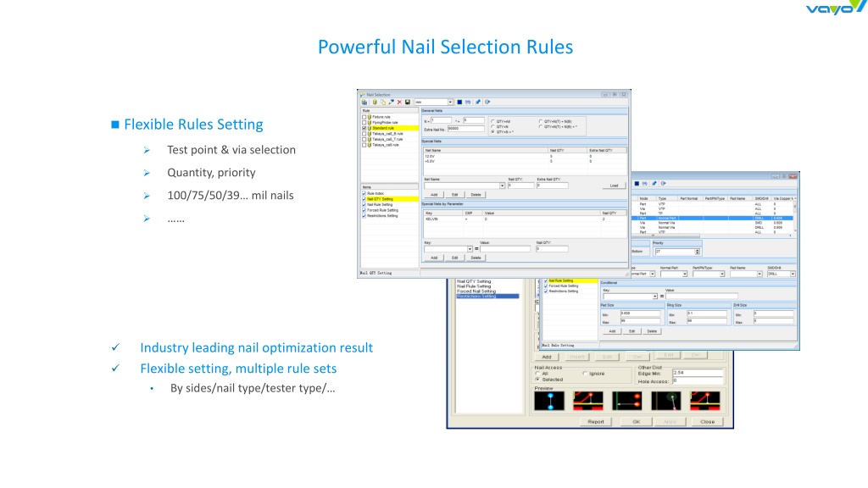Screen dimensions: 868x488
Task: Select the Nail Access Ignore radio button
Action: pos(585,374)
